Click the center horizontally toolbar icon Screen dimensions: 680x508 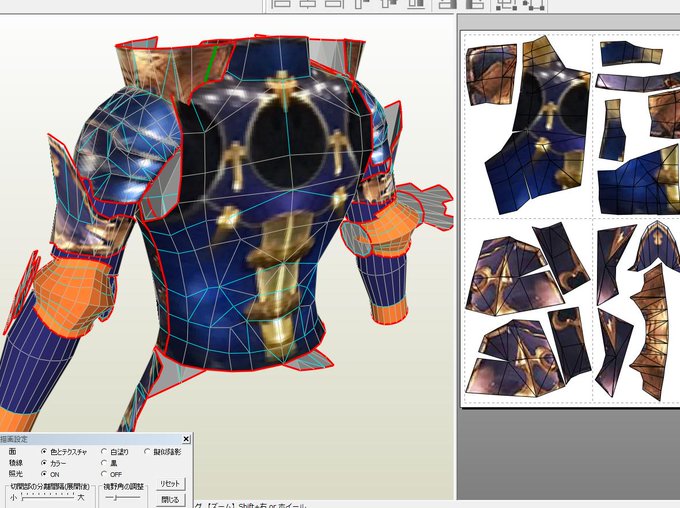click(x=308, y=3)
